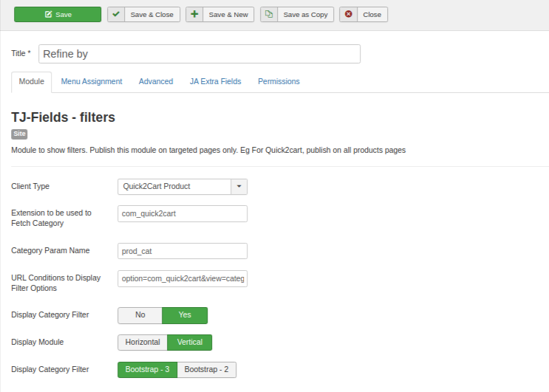
Task: Click the green Save button
Action: tap(58, 15)
